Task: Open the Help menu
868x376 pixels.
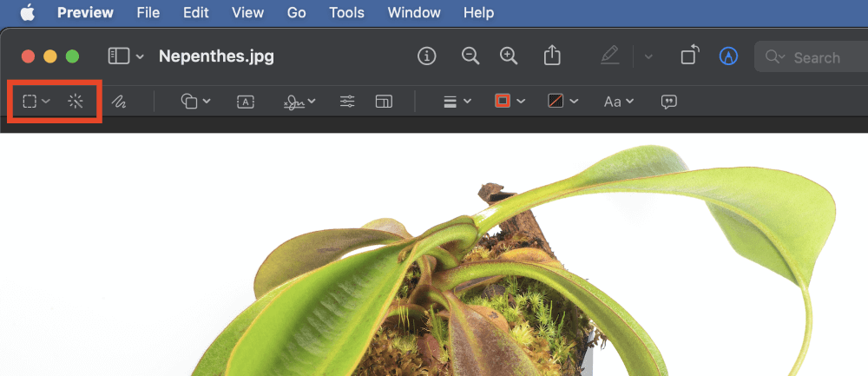Action: click(x=478, y=13)
